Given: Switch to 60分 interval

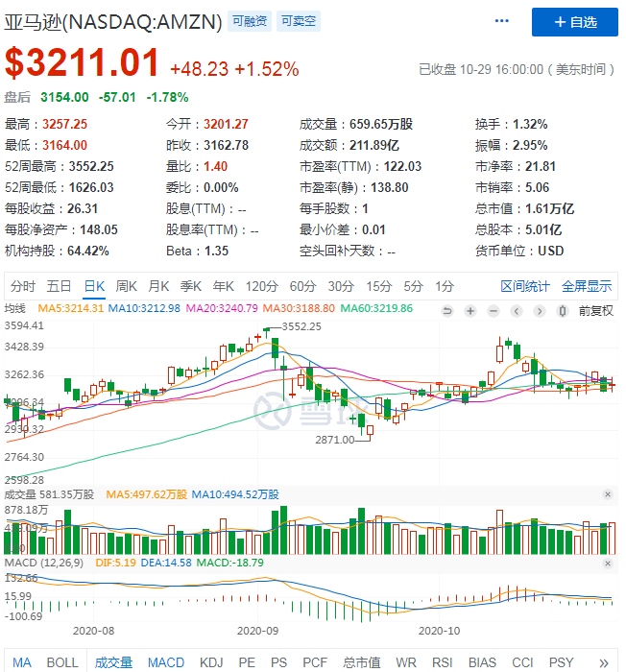Looking at the screenshot, I should [302, 286].
